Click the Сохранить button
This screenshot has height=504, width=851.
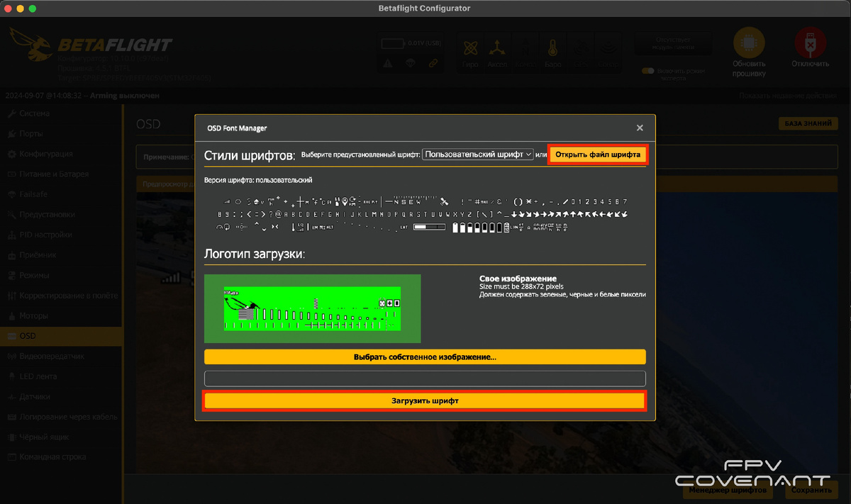pos(811,490)
